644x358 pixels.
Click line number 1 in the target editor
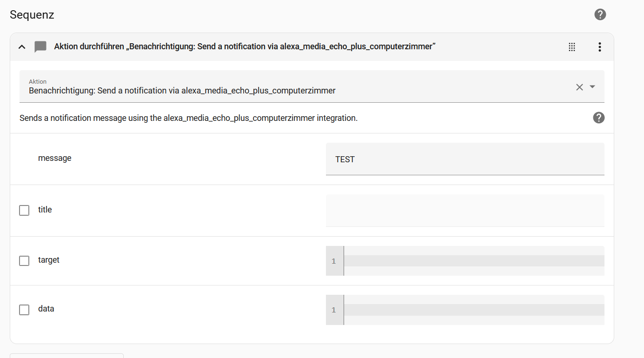(x=334, y=261)
